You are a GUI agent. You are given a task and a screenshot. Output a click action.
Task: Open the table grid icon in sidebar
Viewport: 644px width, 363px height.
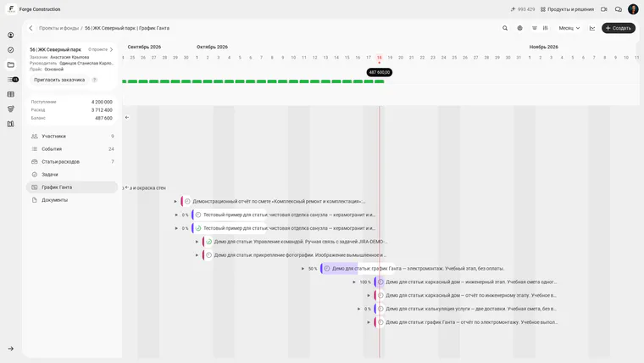point(11,94)
